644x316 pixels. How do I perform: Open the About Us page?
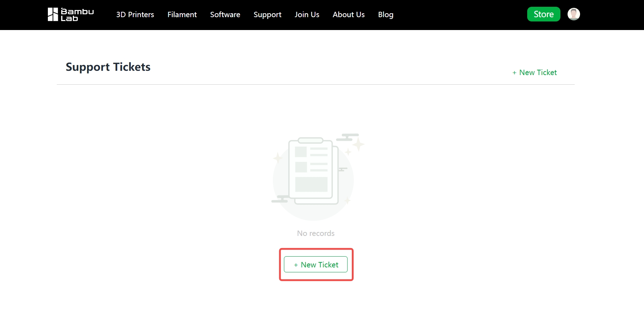[x=349, y=15]
